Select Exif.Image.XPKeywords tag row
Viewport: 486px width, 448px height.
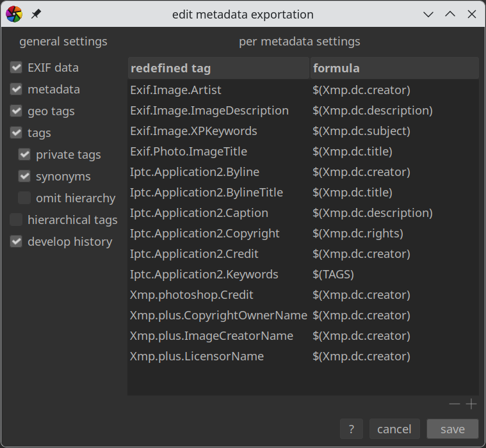pyautogui.click(x=303, y=131)
